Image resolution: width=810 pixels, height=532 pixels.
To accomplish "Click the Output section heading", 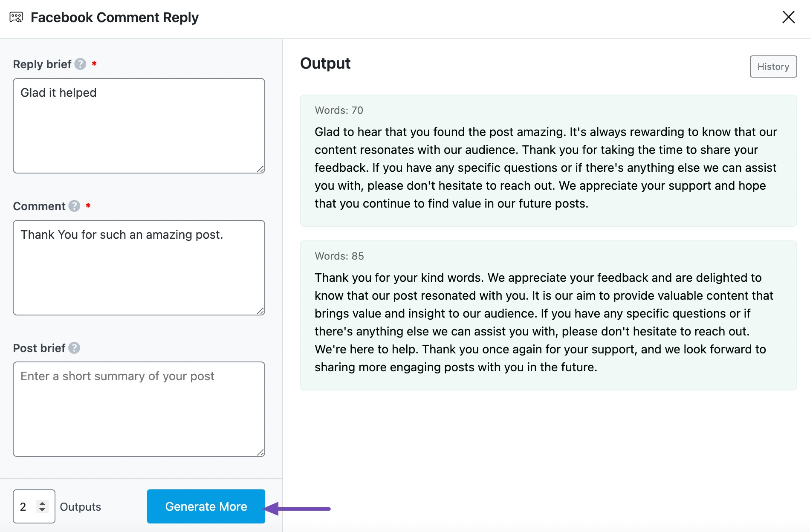I will click(325, 64).
